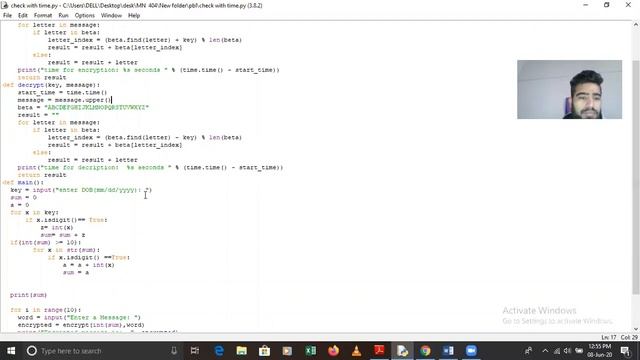Image resolution: width=640 pixels, height=360 pixels.
Task: Open the Run menu
Action: coord(63,16)
